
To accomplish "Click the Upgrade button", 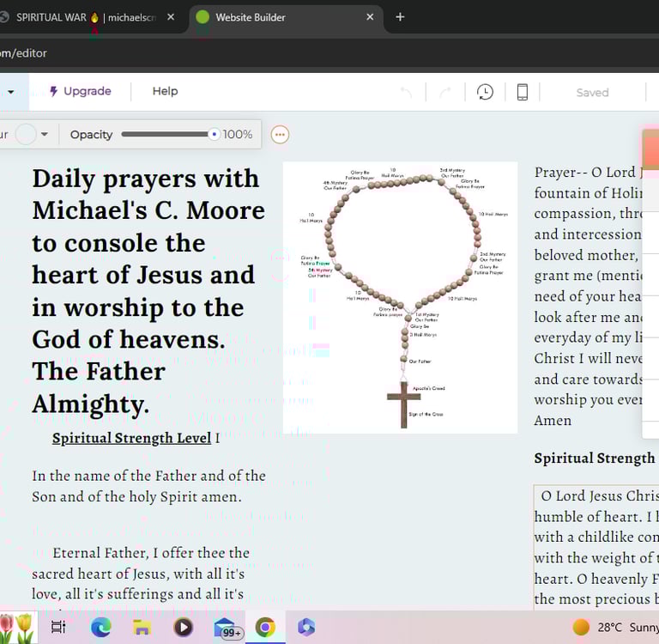I will pyautogui.click(x=80, y=91).
